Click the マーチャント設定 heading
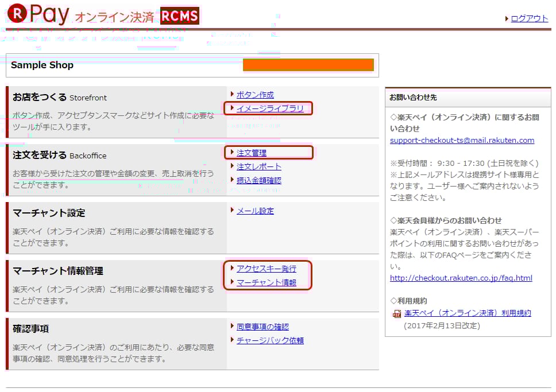The image size is (556, 392). click(x=49, y=213)
